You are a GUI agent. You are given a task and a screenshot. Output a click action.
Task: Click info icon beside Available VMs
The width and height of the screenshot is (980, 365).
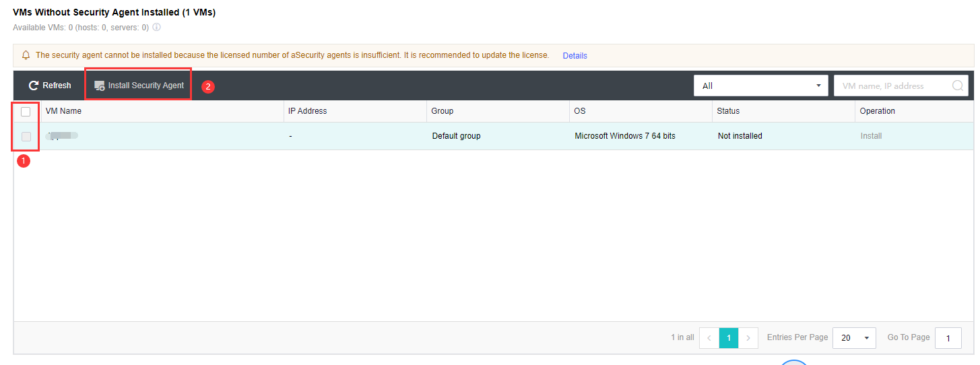(156, 28)
